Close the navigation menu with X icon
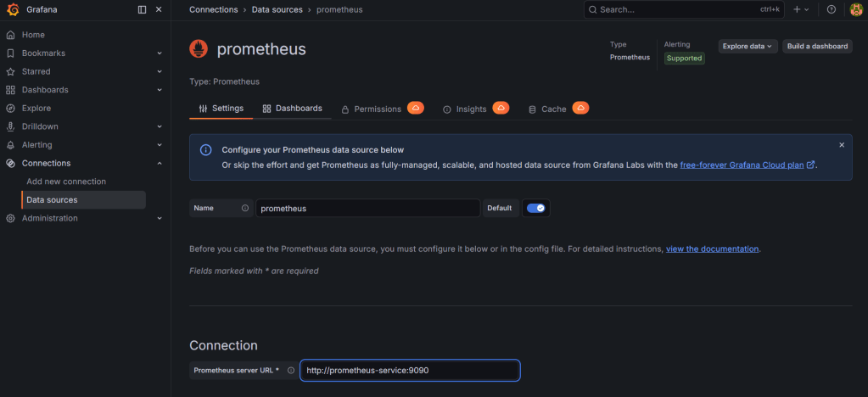Screen dimensions: 868x397 click(x=159, y=9)
